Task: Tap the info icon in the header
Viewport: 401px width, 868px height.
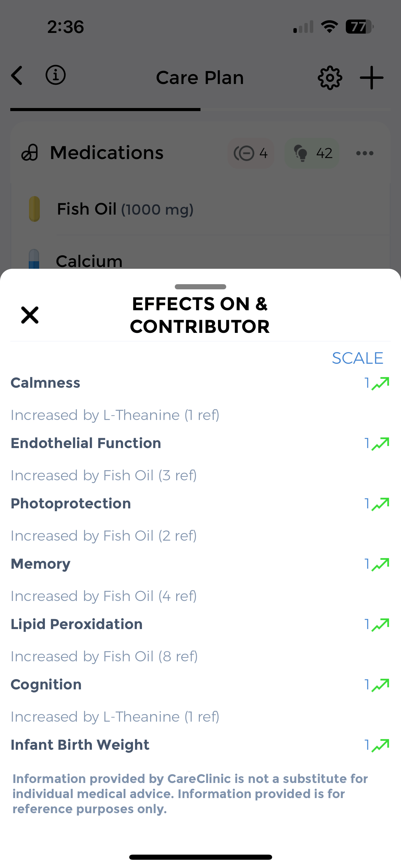Action: click(x=56, y=76)
